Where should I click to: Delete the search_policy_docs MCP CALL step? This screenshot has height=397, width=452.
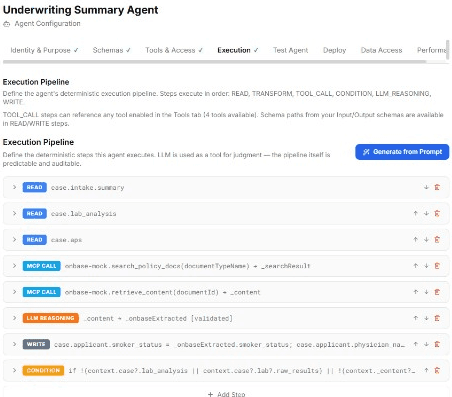click(437, 266)
